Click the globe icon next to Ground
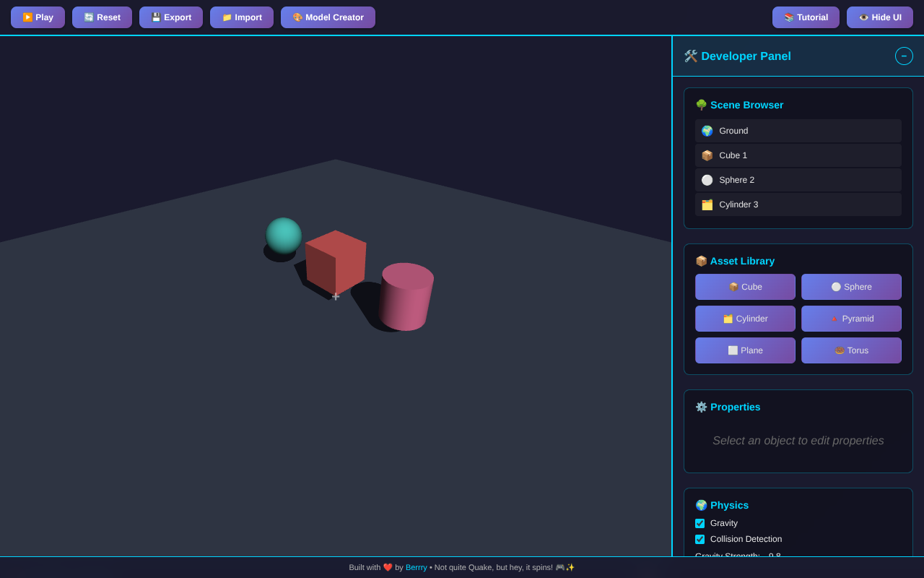This screenshot has width=924, height=578. pos(707,131)
